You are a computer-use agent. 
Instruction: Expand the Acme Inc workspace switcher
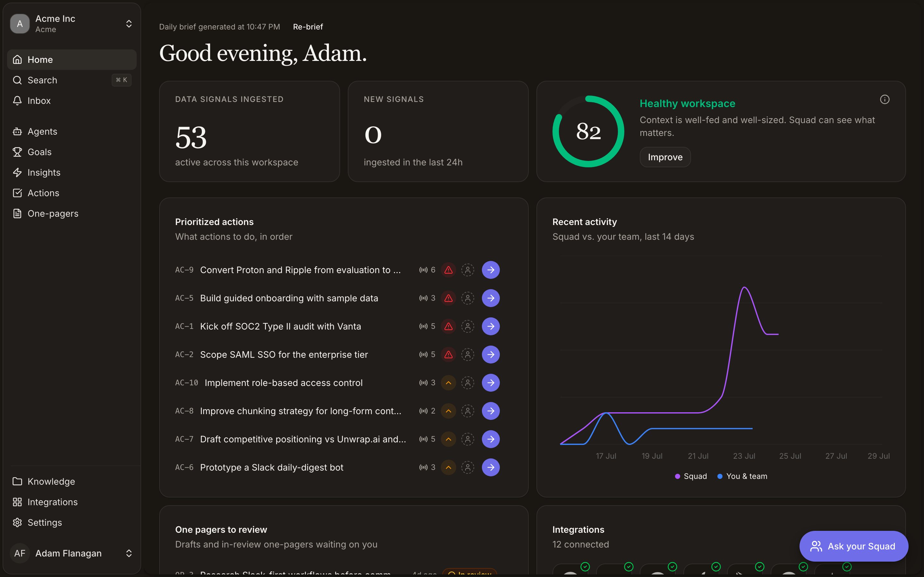(x=72, y=24)
